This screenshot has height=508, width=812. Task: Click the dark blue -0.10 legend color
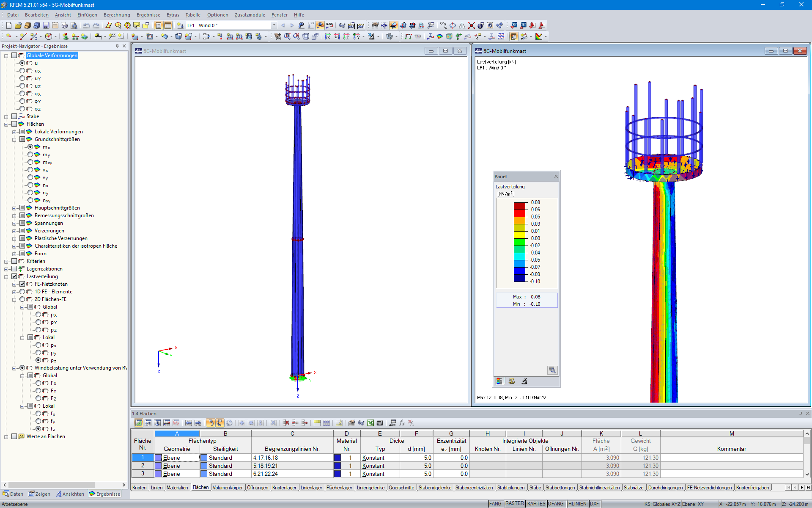point(519,278)
